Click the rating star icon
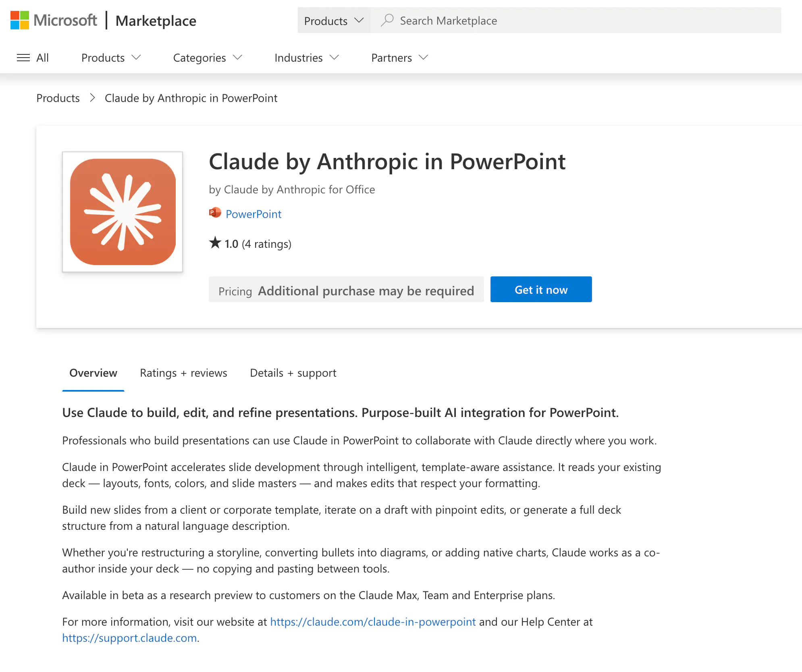The image size is (802, 672). pyautogui.click(x=215, y=243)
